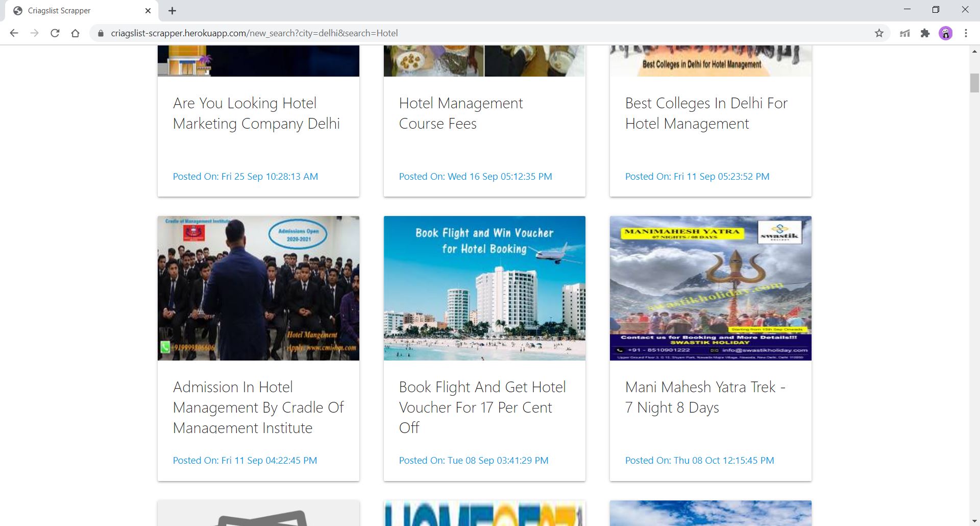Click Posted On Thu 08 Oct date
This screenshot has width=980, height=526.
point(700,461)
